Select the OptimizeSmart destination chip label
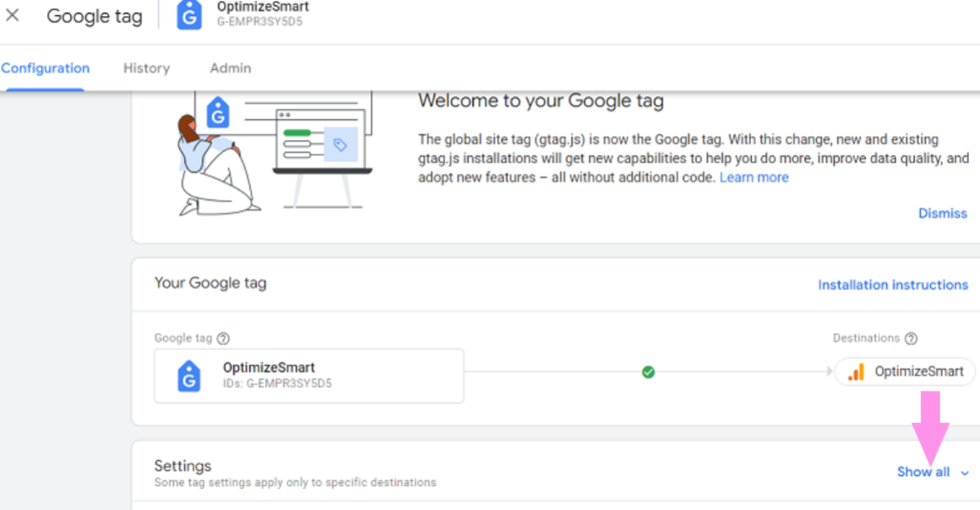The width and height of the screenshot is (980, 510). click(x=918, y=372)
